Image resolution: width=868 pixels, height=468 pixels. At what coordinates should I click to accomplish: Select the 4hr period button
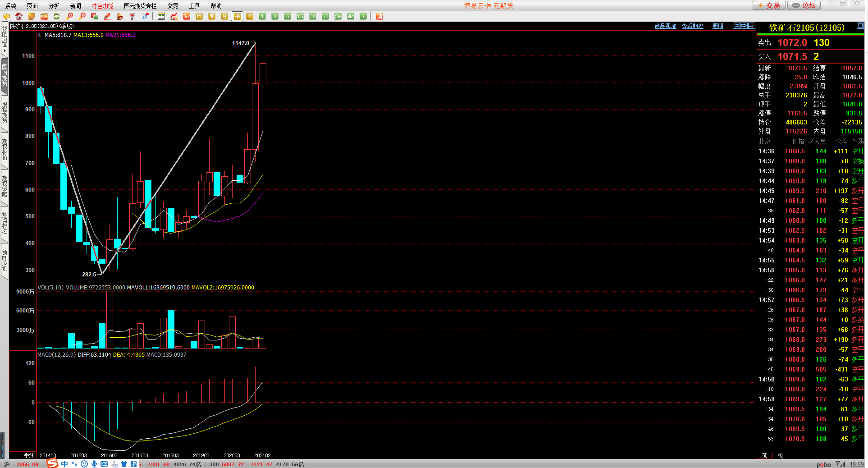coord(351,16)
